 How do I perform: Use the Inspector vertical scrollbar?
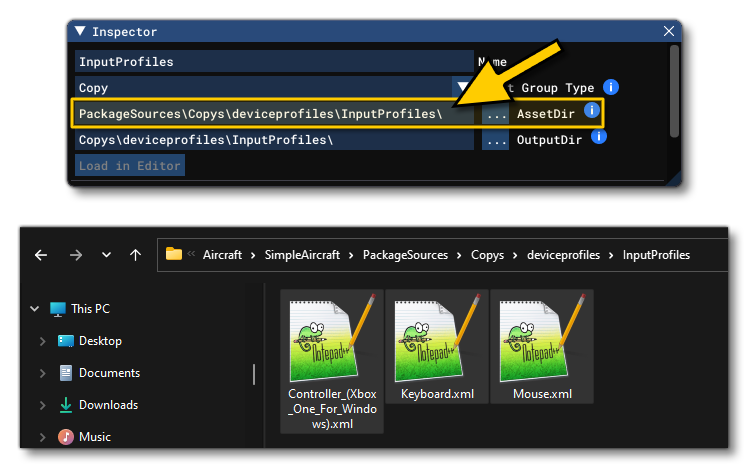(674, 91)
